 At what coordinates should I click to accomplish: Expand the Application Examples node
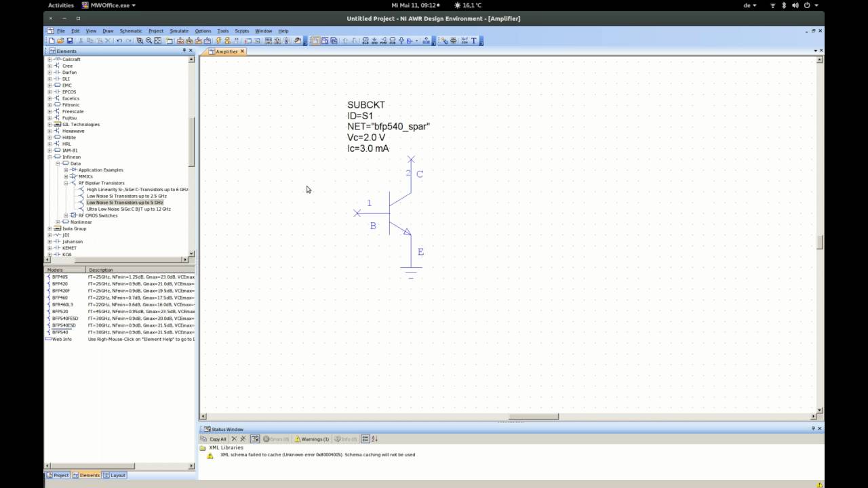coord(66,170)
